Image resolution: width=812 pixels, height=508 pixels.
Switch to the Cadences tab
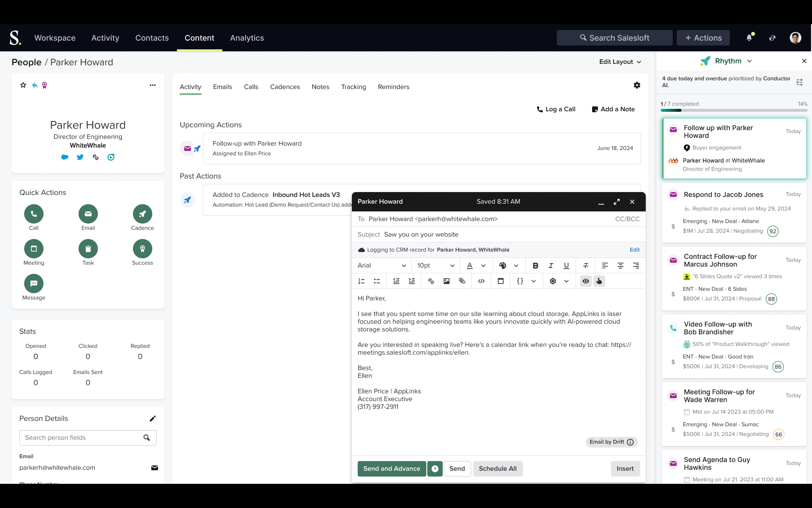(285, 87)
